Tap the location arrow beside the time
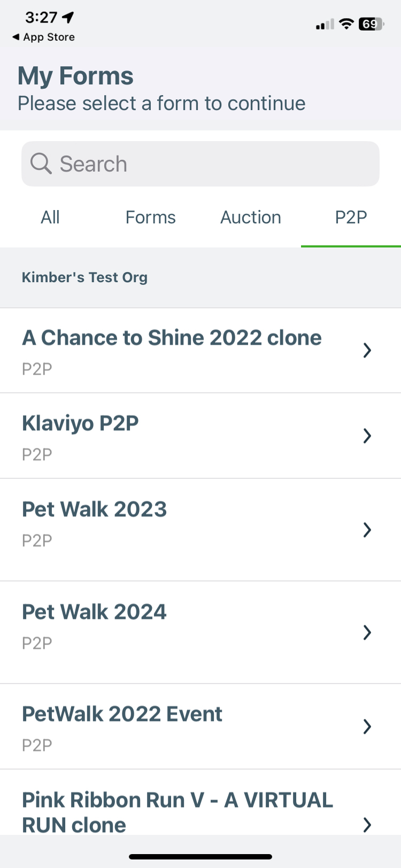Viewport: 401px width, 868px height. tap(68, 18)
